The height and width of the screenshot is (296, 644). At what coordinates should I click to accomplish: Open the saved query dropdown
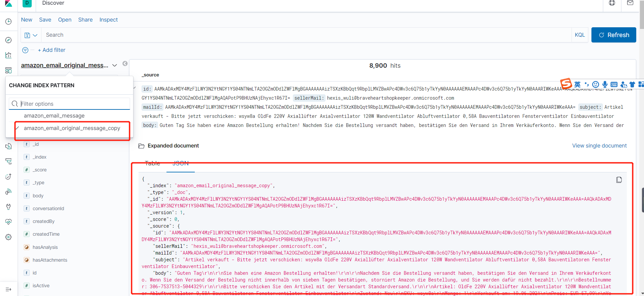click(x=31, y=35)
